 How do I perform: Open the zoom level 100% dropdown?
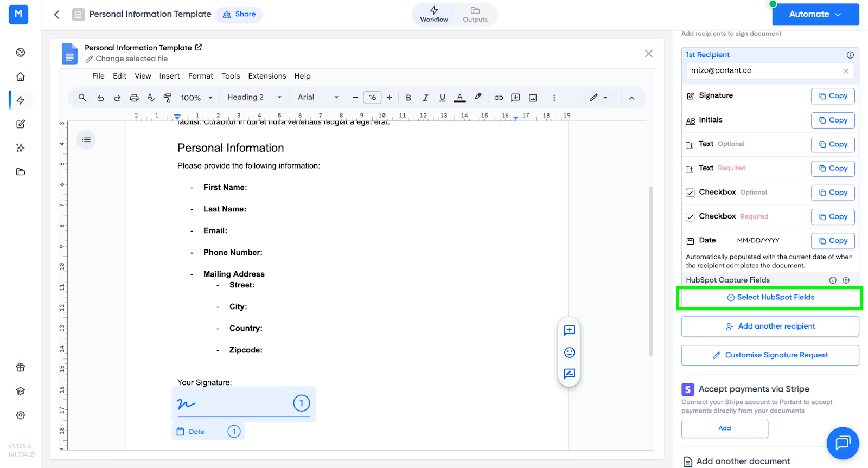[x=196, y=98]
